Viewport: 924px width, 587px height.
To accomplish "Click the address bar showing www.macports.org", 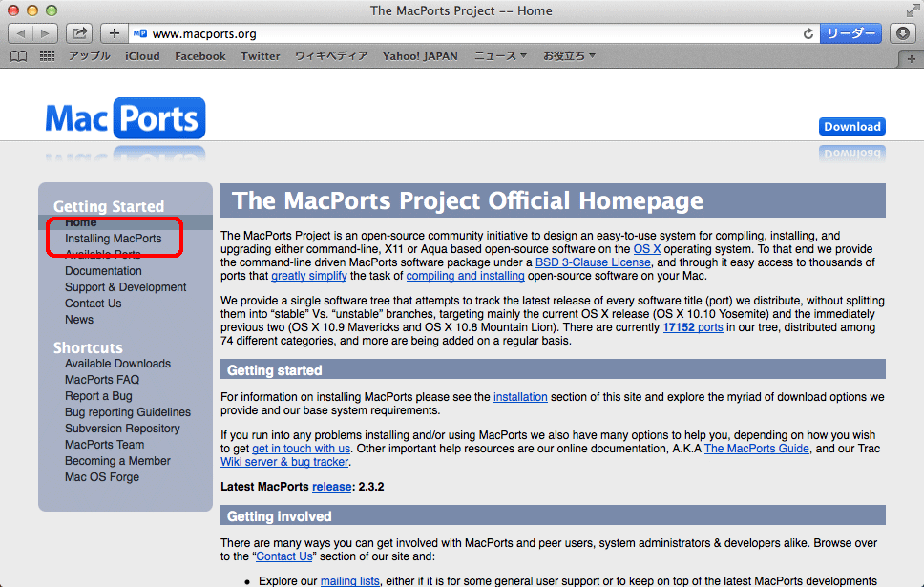I will coord(472,33).
